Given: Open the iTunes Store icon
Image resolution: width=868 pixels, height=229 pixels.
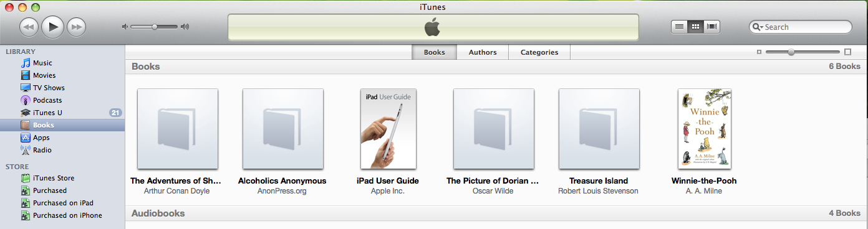Looking at the screenshot, I should coord(26,178).
